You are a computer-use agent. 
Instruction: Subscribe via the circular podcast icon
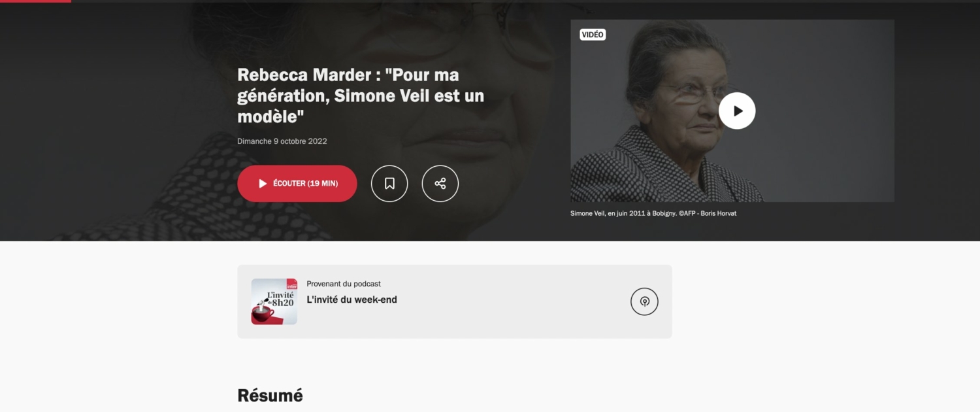click(644, 301)
